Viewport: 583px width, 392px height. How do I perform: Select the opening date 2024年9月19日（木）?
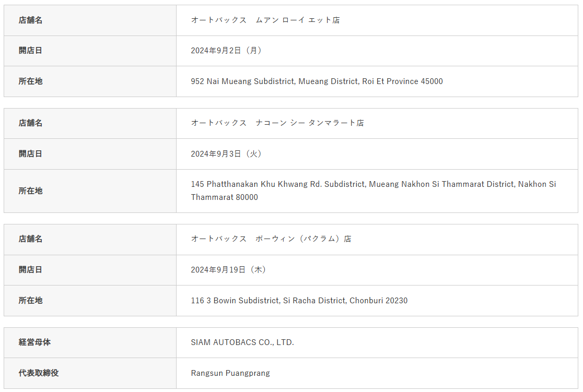tap(228, 270)
